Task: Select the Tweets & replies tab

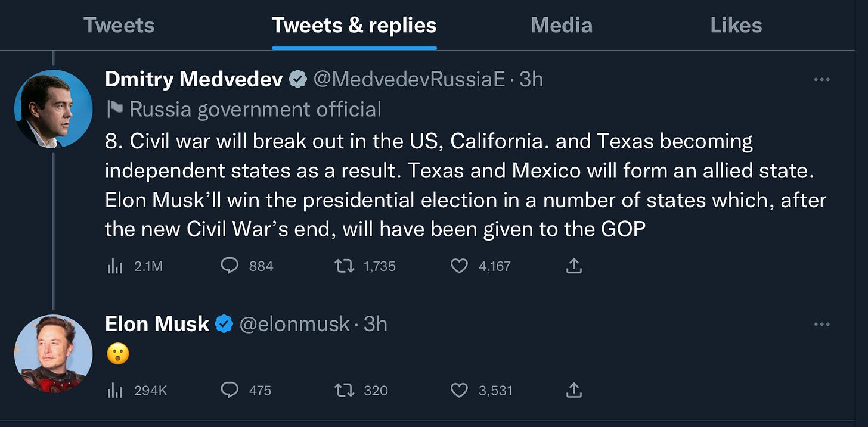Action: pos(354,25)
